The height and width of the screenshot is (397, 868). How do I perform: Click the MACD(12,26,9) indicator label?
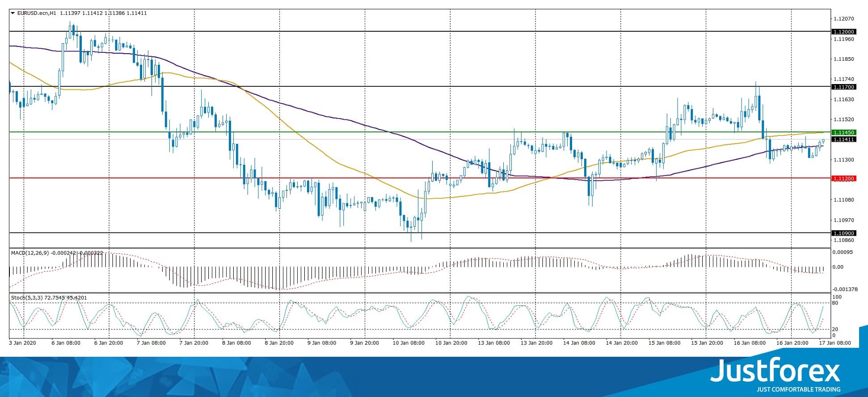pyautogui.click(x=30, y=253)
